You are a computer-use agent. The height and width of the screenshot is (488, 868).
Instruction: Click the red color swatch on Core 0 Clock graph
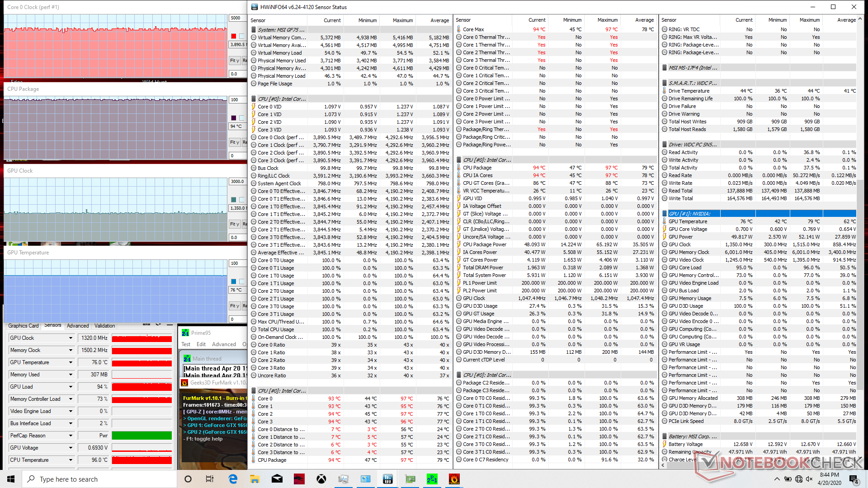(234, 36)
